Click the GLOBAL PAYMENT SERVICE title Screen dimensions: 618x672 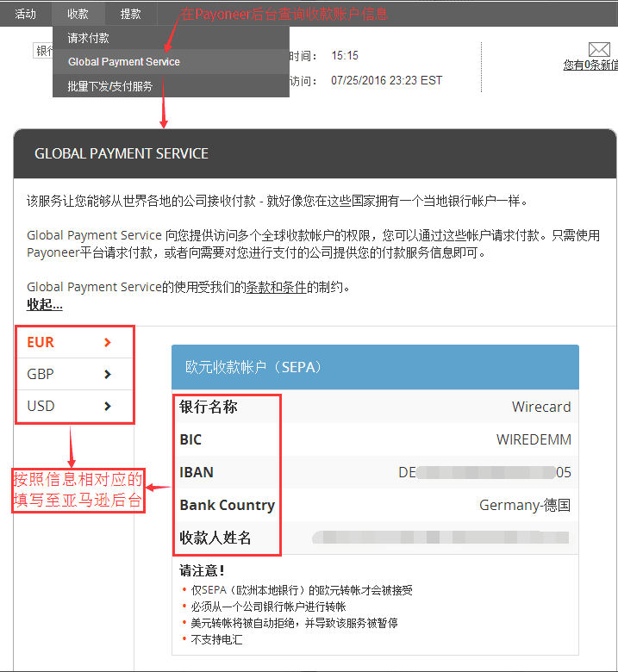click(122, 154)
